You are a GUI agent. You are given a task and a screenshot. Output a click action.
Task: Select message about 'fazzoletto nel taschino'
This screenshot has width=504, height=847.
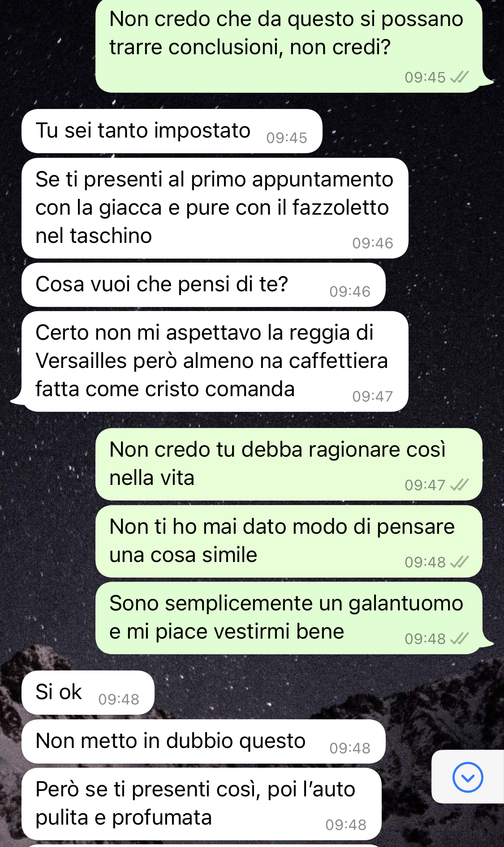click(x=215, y=208)
